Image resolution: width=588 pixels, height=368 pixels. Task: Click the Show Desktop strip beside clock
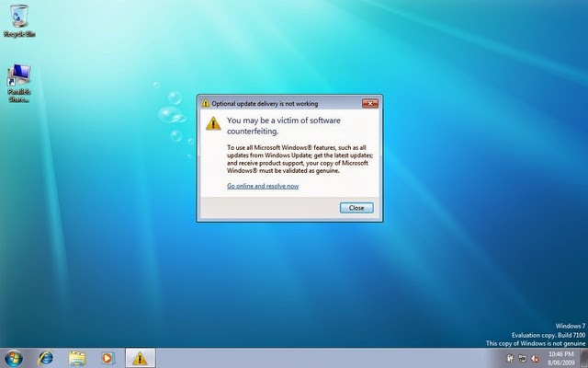coord(584,358)
